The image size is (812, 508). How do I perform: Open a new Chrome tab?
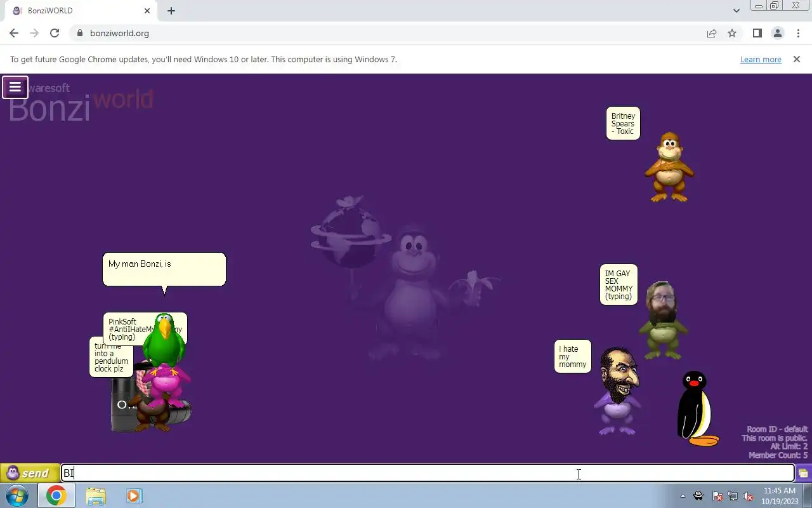coord(171,11)
